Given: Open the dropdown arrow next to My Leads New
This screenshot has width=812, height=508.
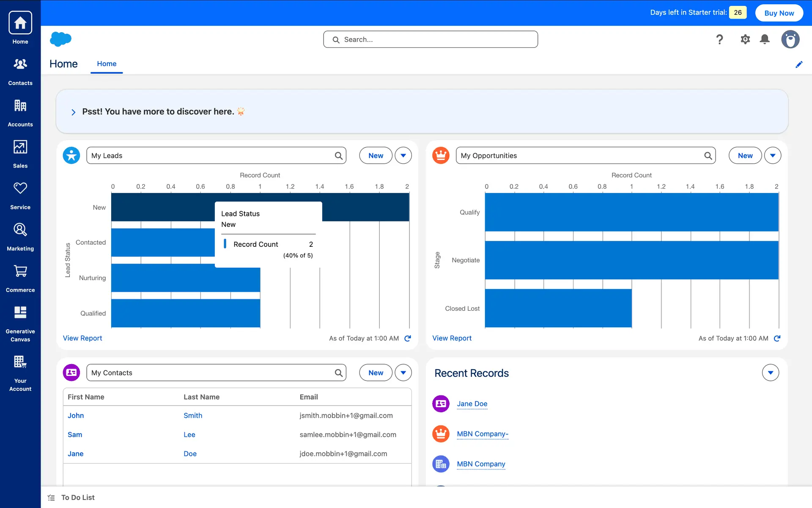Looking at the screenshot, I should click(403, 155).
